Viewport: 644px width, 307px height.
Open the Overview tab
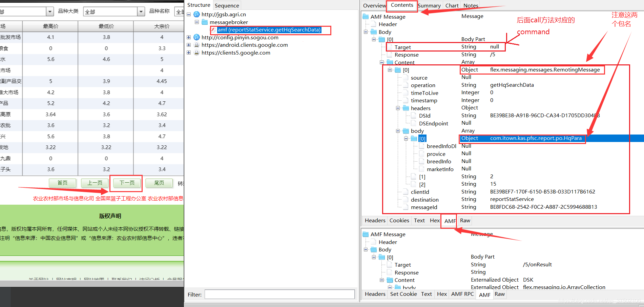374,5
